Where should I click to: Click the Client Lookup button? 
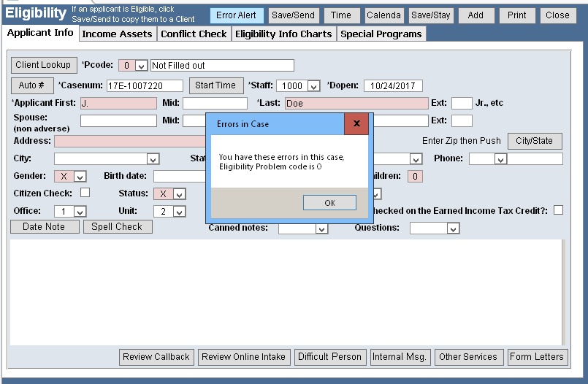(x=43, y=65)
